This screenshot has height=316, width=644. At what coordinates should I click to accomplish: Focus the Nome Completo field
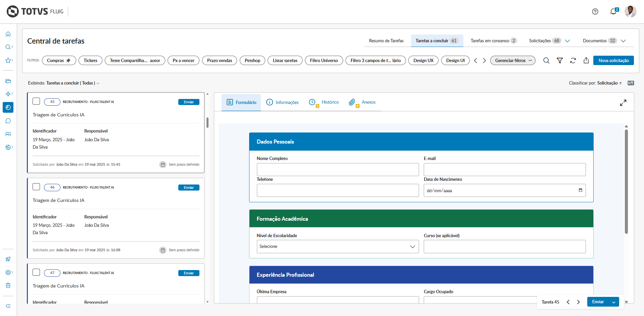tap(338, 169)
